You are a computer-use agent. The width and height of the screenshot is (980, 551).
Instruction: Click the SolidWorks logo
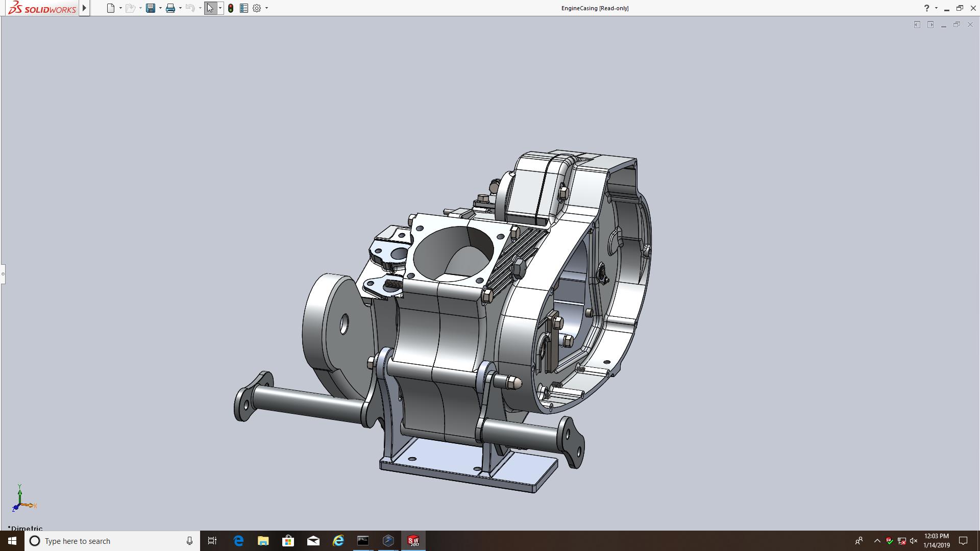tap(42, 8)
